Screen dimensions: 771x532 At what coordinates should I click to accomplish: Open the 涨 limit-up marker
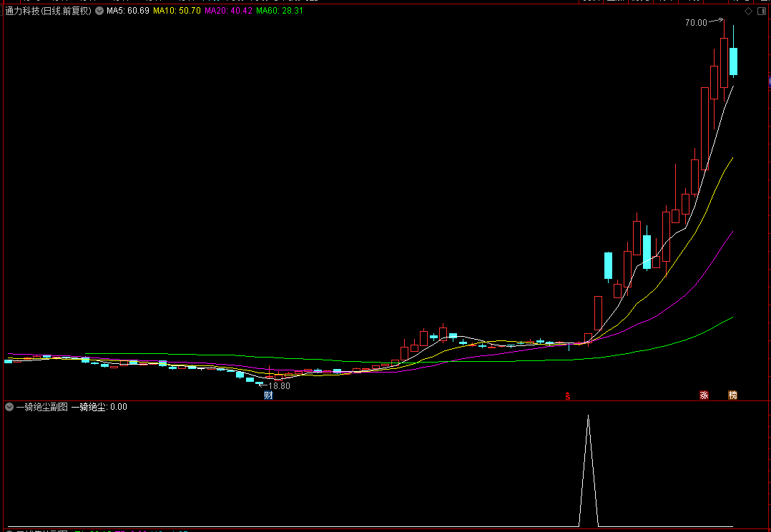pyautogui.click(x=704, y=395)
